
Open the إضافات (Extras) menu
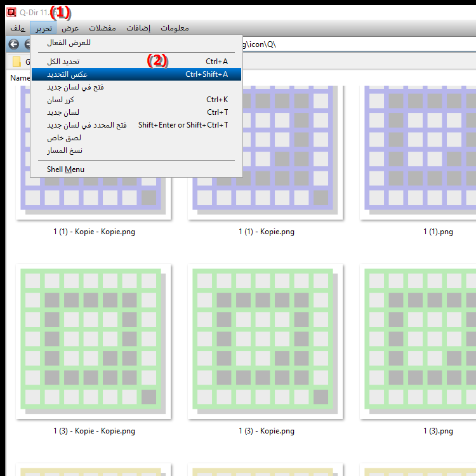click(138, 28)
